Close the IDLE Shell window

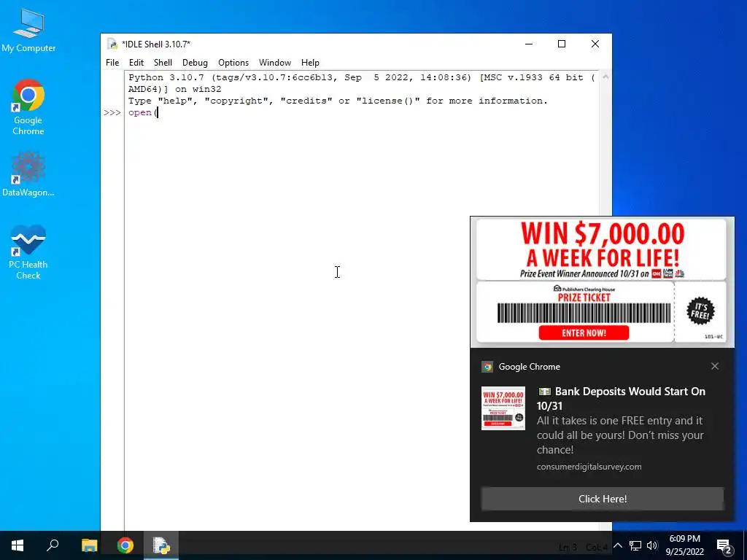click(x=595, y=44)
